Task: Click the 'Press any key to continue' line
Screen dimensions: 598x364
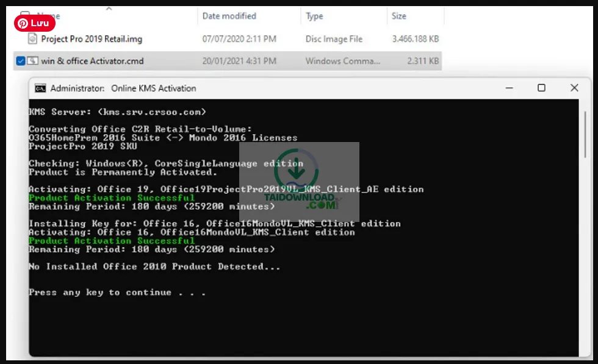Action: tap(117, 293)
